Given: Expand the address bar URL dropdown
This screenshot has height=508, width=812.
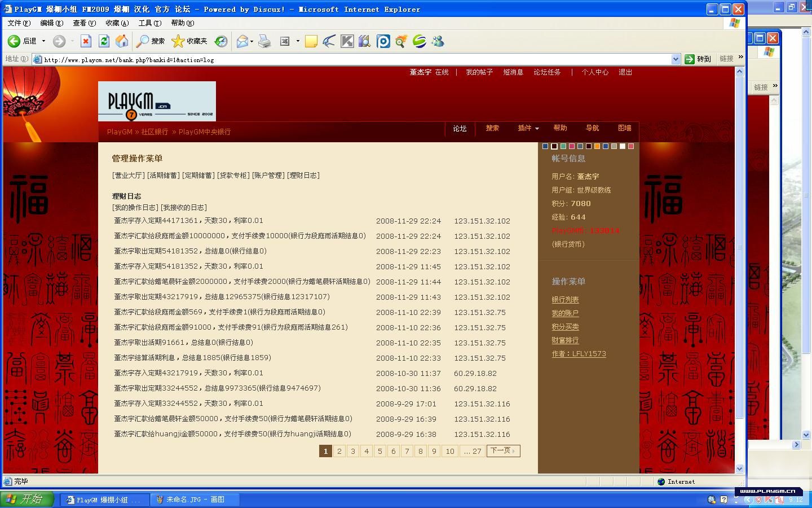Looking at the screenshot, I should click(676, 59).
